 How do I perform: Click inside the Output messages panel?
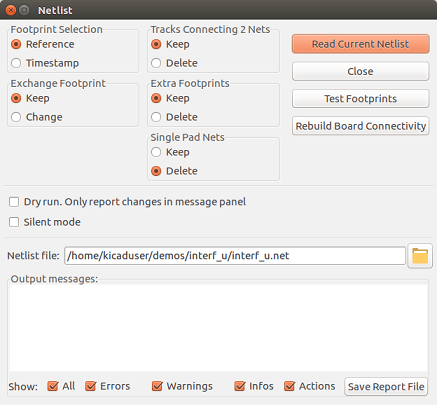[219, 328]
